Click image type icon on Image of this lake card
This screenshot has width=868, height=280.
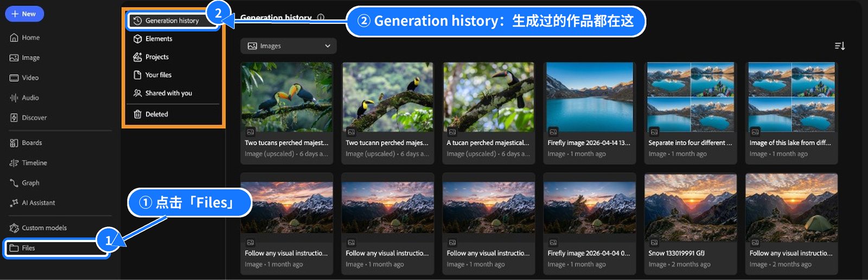(x=755, y=132)
